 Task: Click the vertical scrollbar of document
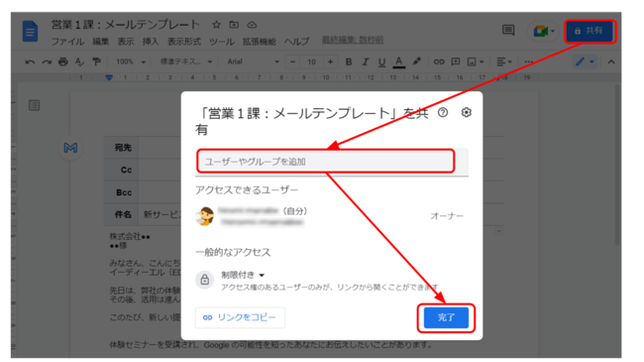[617, 165]
